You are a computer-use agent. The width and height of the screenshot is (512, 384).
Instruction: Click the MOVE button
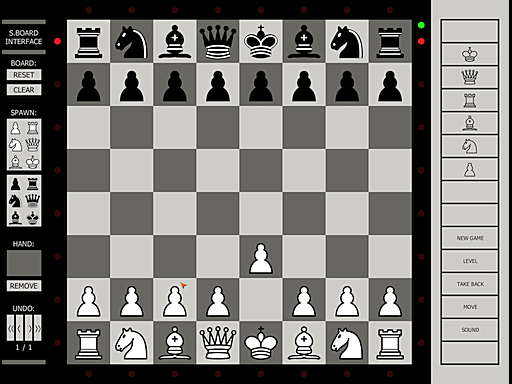pyautogui.click(x=470, y=307)
